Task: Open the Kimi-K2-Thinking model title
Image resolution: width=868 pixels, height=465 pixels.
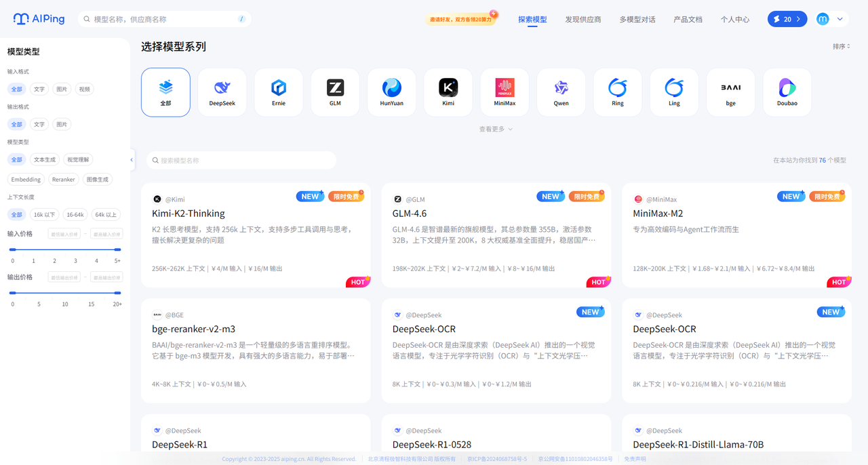Action: coord(189,214)
